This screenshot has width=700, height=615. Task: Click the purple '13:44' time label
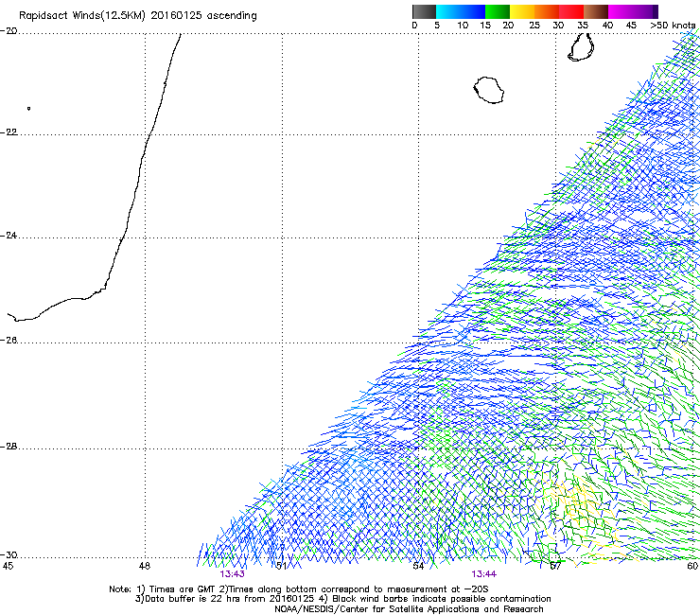coord(484,574)
